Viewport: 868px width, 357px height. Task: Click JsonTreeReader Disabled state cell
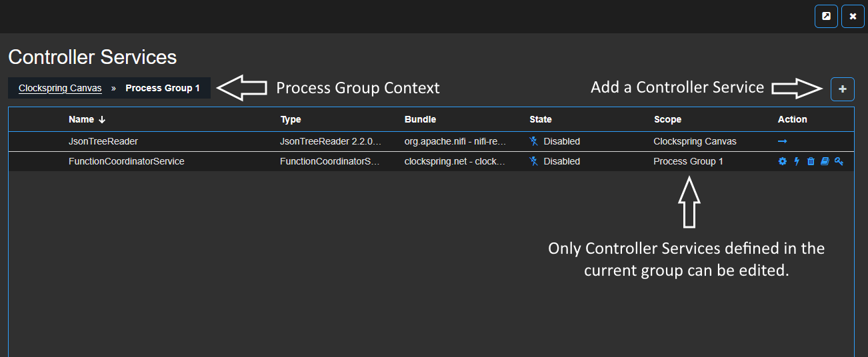point(555,141)
